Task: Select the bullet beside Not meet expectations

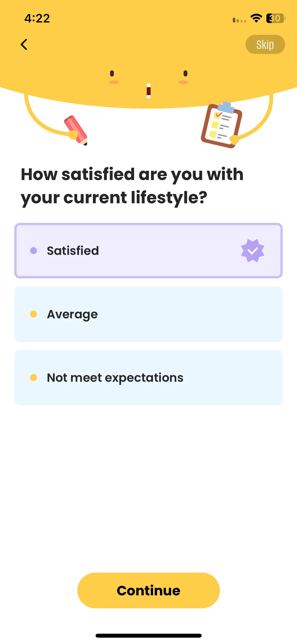Action: [x=34, y=378]
